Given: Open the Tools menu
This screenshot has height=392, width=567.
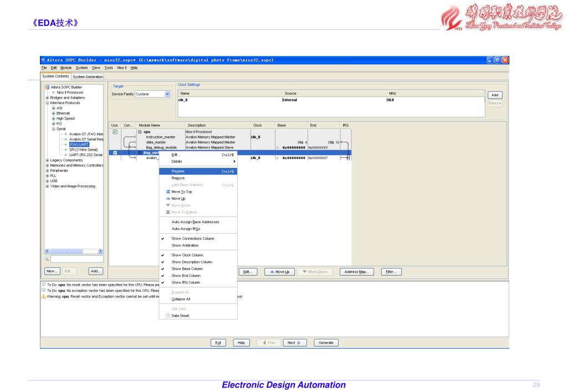Looking at the screenshot, I should [109, 68].
